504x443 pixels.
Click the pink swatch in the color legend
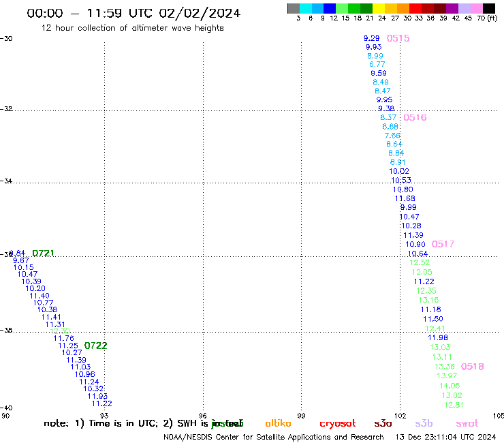click(477, 8)
